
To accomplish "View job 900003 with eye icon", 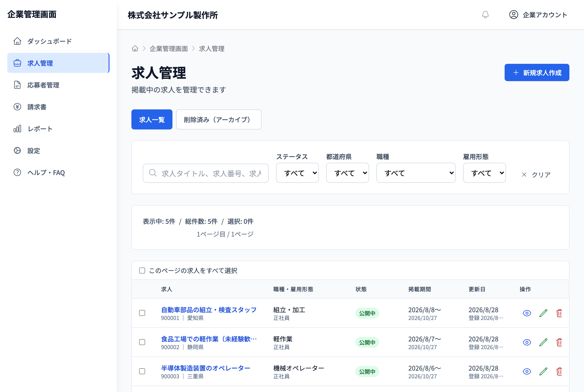I will [527, 371].
